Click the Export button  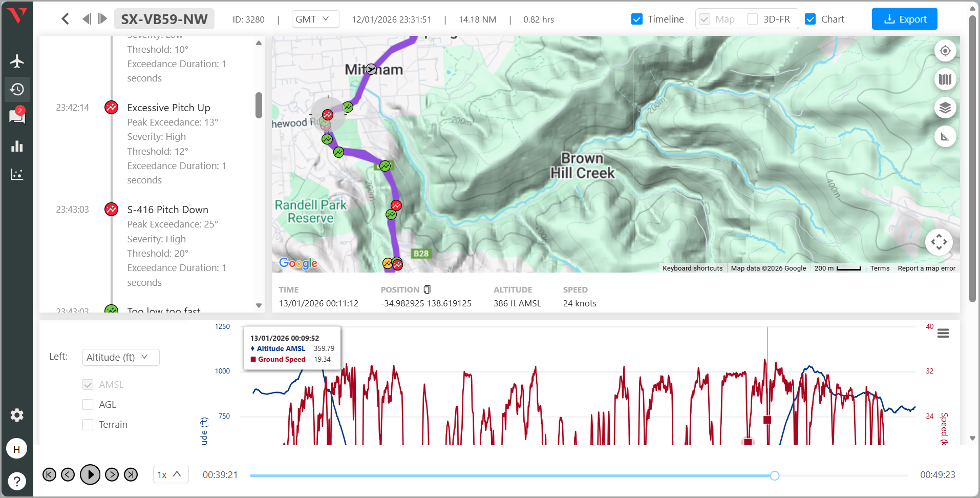pos(904,19)
